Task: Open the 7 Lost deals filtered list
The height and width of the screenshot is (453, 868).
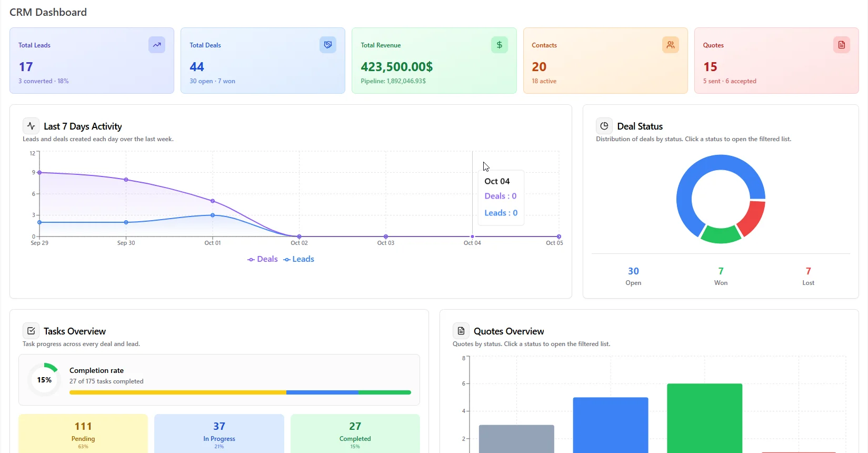Action: [808, 276]
